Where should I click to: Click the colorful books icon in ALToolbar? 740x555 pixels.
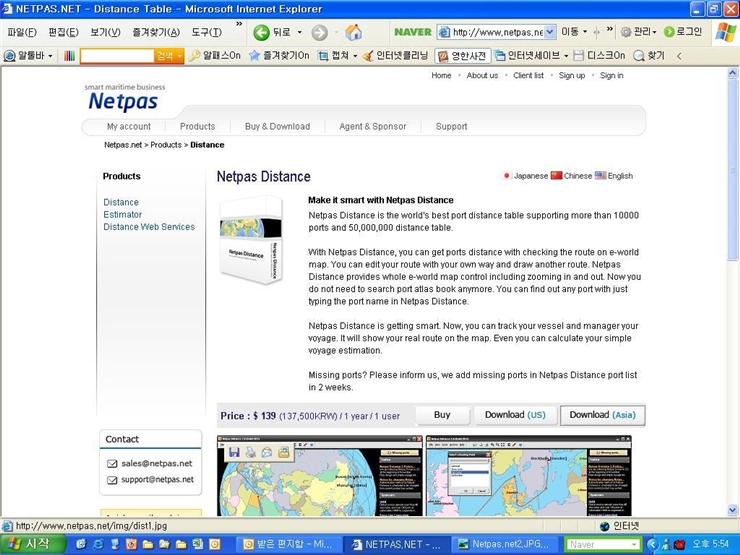click(69, 56)
